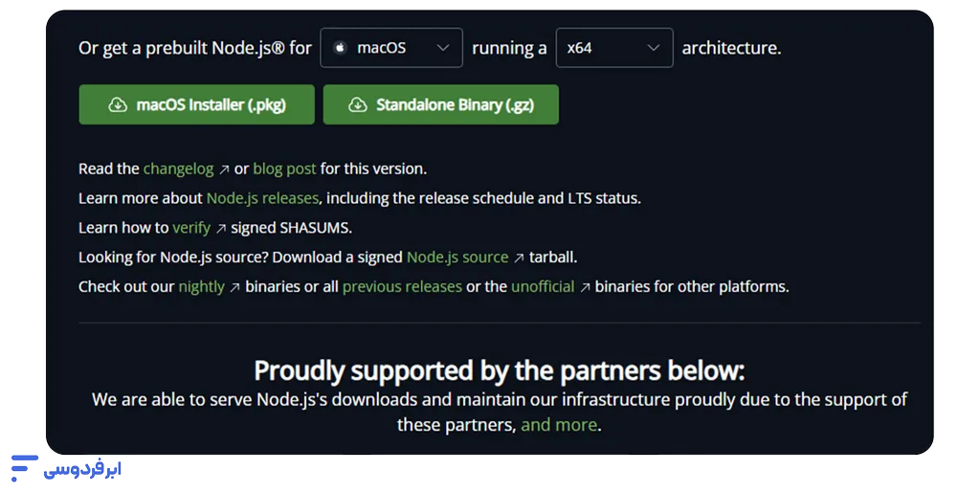980x493 pixels.
Task: Click the download cloud icon on Standalone Binary button
Action: point(358,105)
